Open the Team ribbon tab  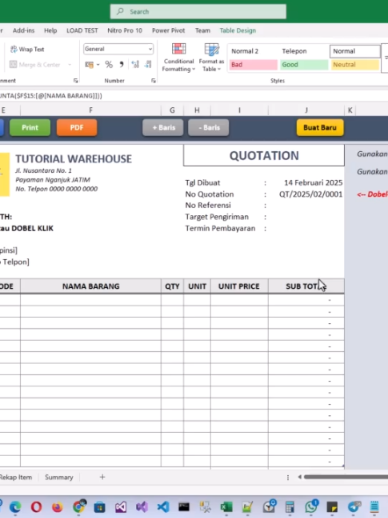203,31
